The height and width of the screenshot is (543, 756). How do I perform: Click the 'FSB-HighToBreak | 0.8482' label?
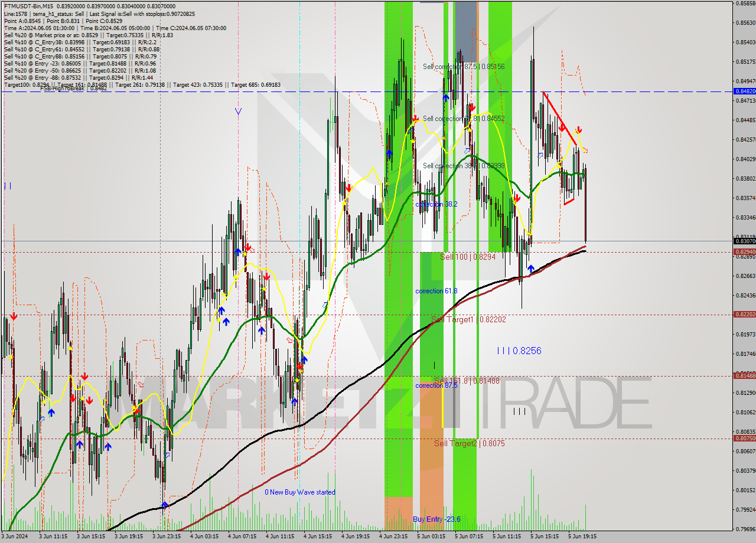pyautogui.click(x=73, y=89)
